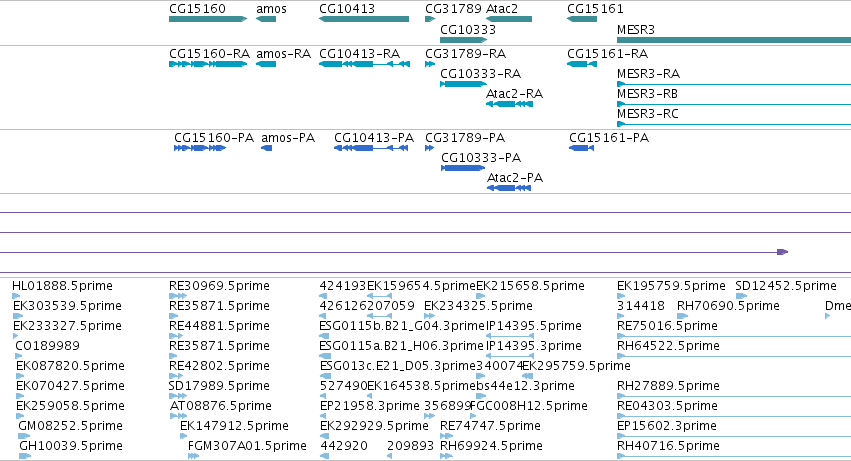Image resolution: width=851 pixels, height=461 pixels.
Task: Open EST EK259058.5prime
Action: point(71,406)
